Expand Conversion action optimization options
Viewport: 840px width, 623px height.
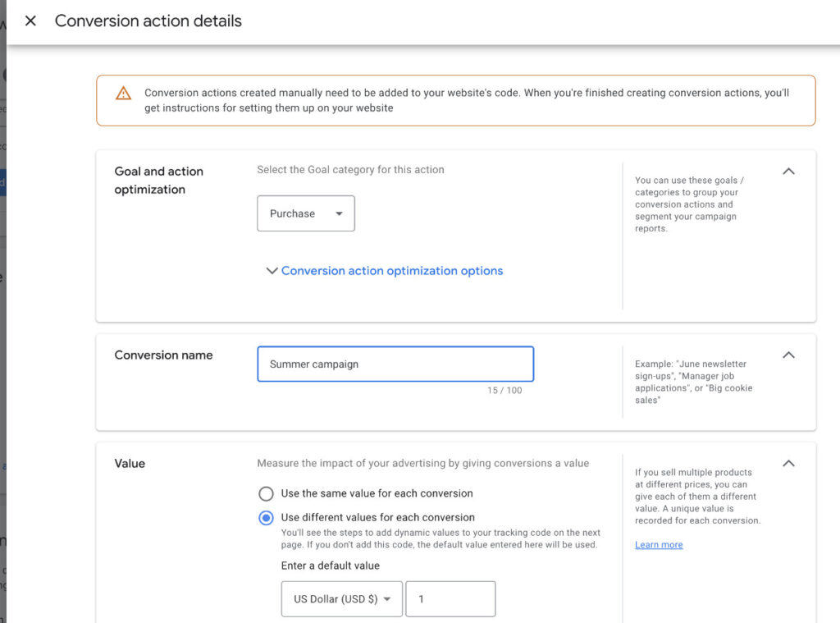[392, 271]
